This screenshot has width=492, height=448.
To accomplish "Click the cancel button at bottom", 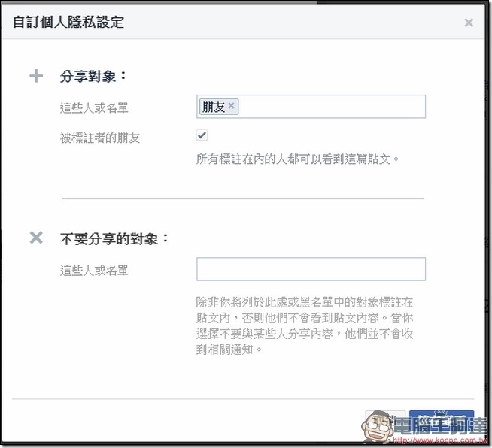I will pos(385,421).
